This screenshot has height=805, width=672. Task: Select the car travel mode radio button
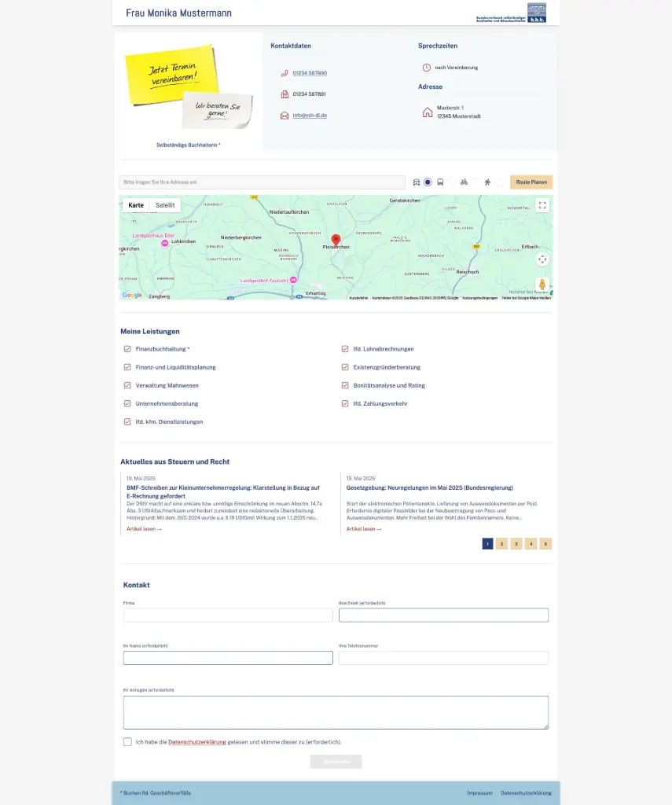point(427,182)
